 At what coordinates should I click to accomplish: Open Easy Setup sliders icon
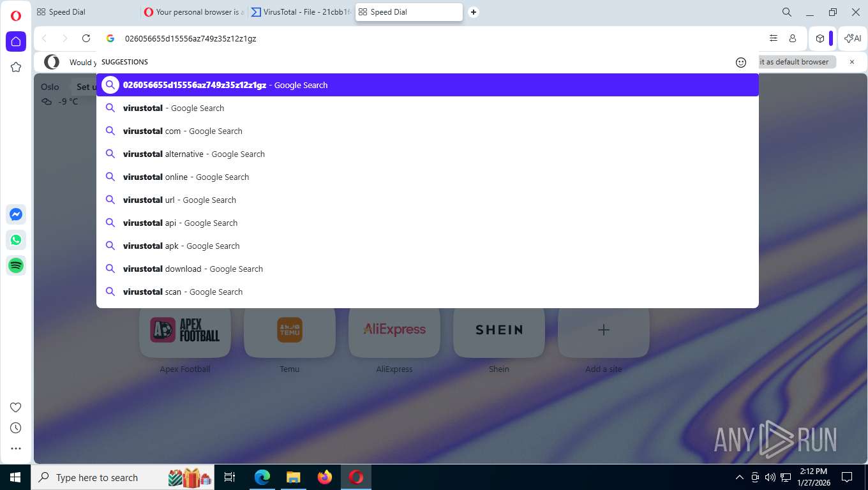(774, 38)
